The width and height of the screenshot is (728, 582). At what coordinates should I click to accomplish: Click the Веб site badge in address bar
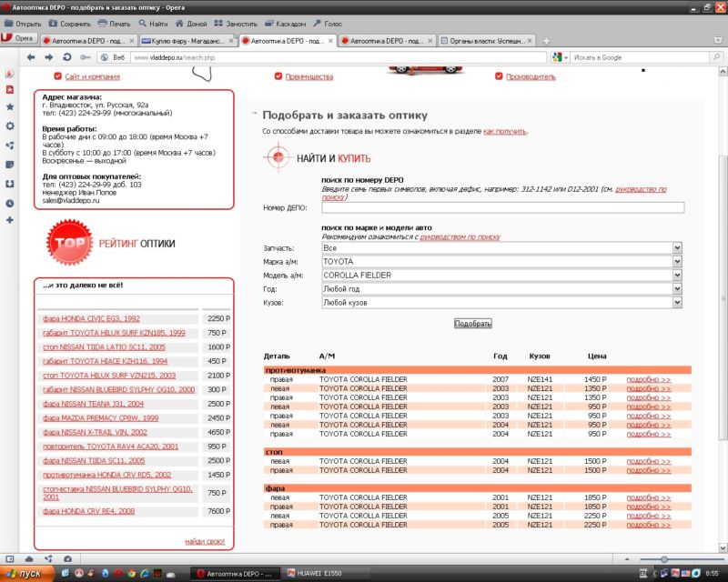(113, 57)
